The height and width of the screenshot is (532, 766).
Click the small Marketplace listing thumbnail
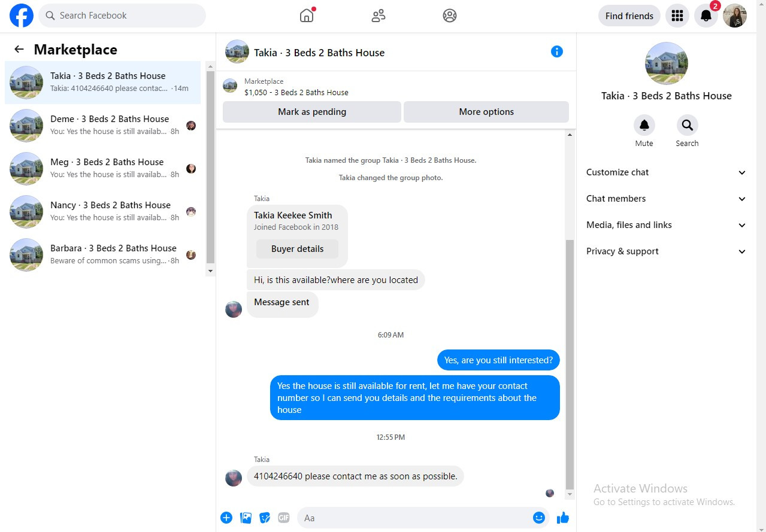click(230, 86)
